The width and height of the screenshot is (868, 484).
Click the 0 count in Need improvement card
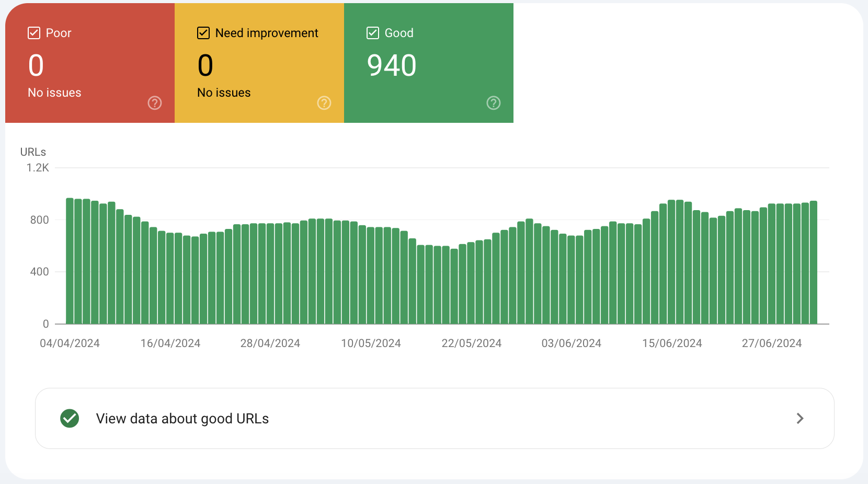(x=205, y=66)
